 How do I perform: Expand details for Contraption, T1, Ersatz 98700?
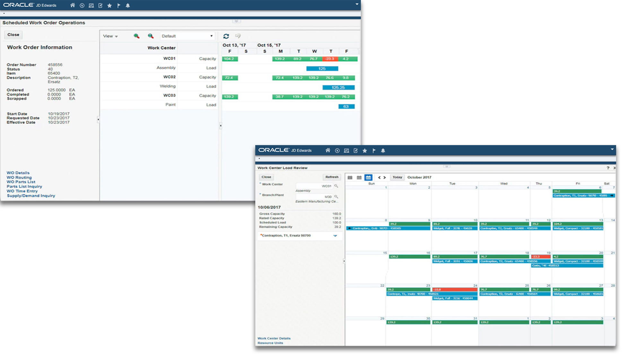[336, 236]
